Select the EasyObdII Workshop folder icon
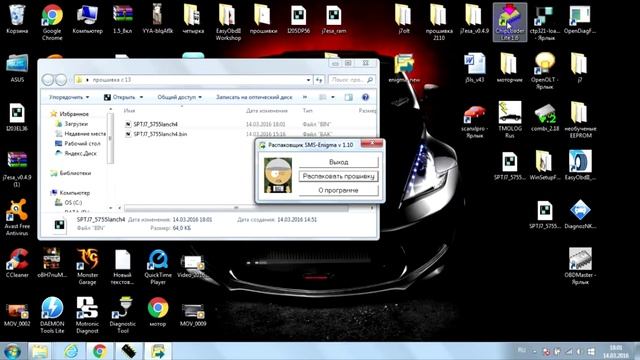The height and width of the screenshot is (360, 640). click(228, 21)
